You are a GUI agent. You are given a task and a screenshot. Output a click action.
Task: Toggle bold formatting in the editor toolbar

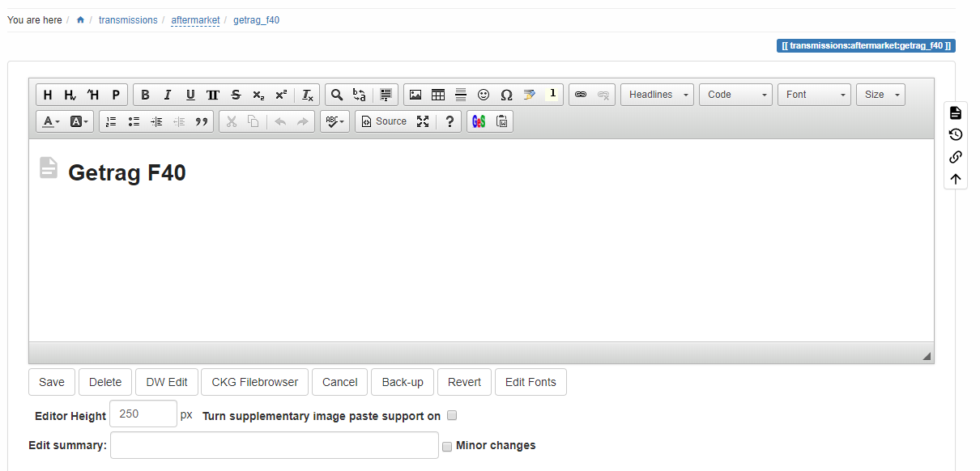(145, 95)
